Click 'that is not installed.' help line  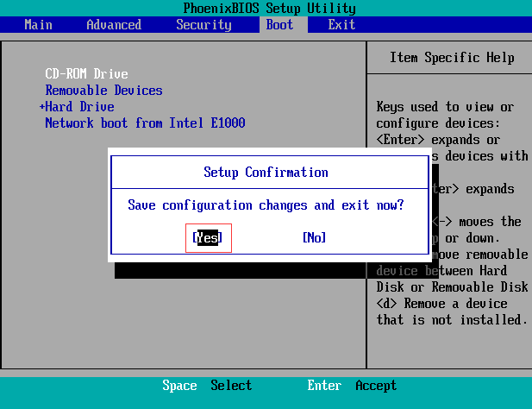(452, 319)
